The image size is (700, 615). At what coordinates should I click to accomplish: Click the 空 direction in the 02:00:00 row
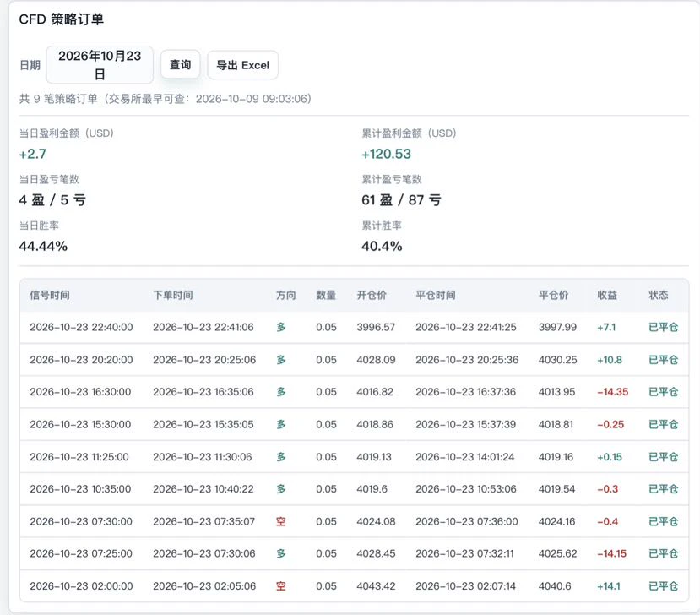coord(281,586)
